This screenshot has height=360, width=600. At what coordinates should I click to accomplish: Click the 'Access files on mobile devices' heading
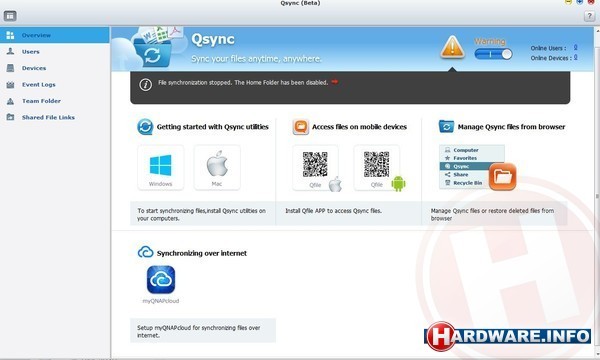(359, 127)
